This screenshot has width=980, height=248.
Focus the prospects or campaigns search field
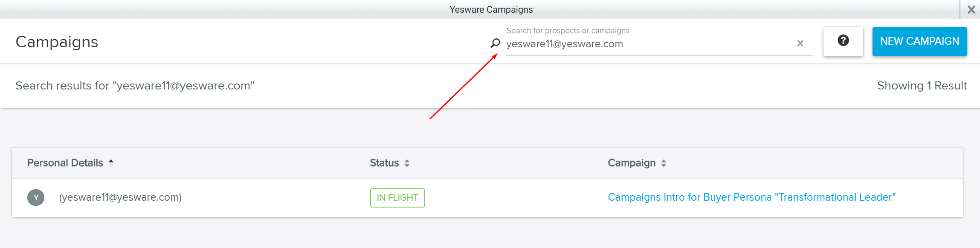648,44
